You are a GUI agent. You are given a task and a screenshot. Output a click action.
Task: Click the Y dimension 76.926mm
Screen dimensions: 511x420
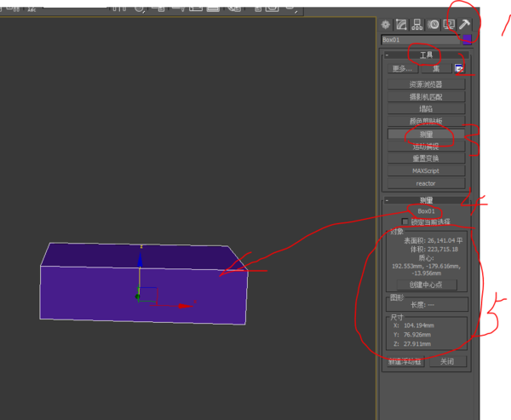click(x=417, y=335)
